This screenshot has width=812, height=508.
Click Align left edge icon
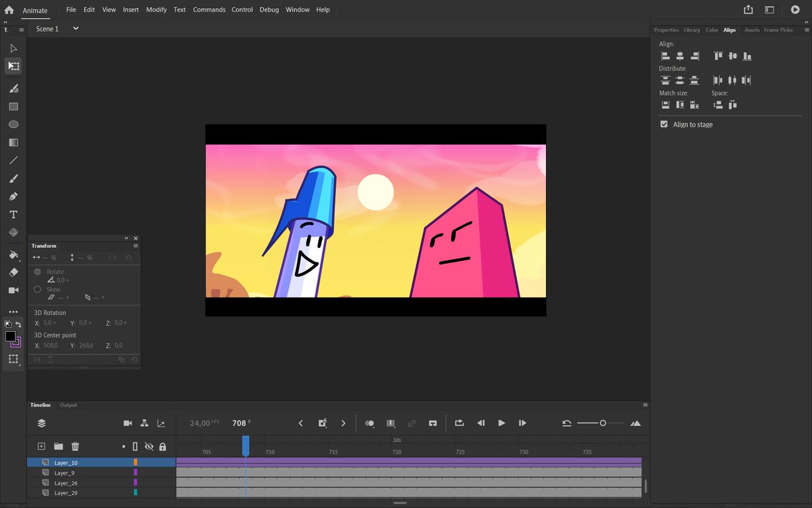[665, 56]
